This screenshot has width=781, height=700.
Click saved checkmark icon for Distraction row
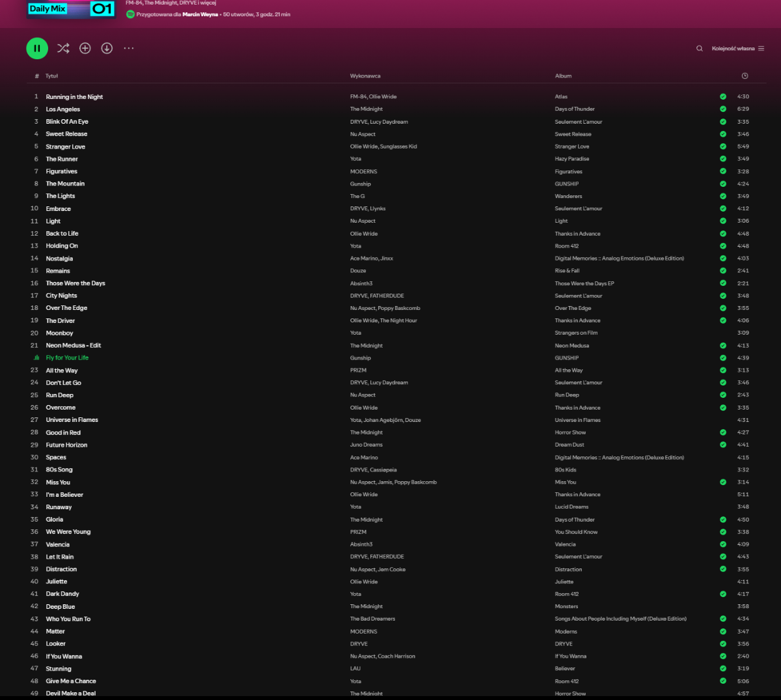pos(723,569)
